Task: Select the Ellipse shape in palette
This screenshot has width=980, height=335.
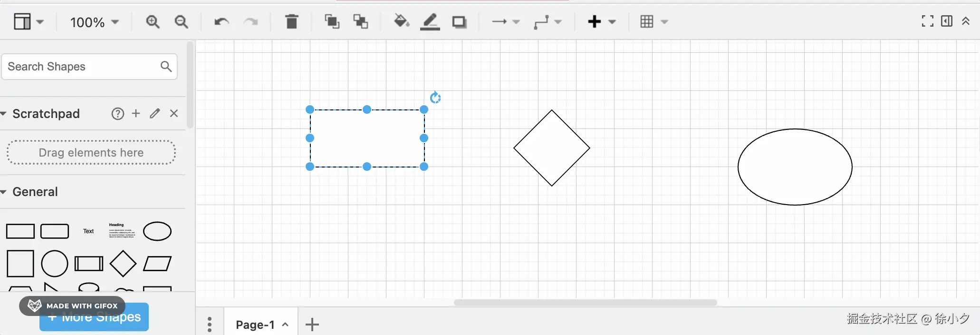Action: point(157,231)
